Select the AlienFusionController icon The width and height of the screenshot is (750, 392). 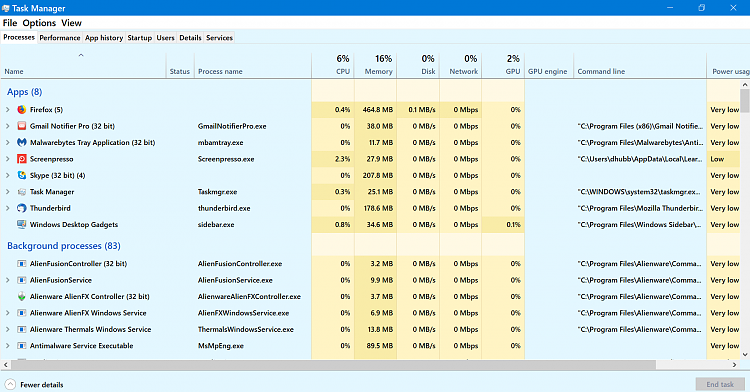click(22, 263)
